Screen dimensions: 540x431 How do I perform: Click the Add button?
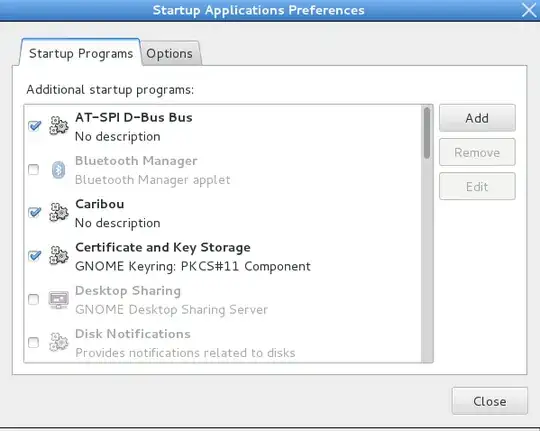pyautogui.click(x=477, y=118)
